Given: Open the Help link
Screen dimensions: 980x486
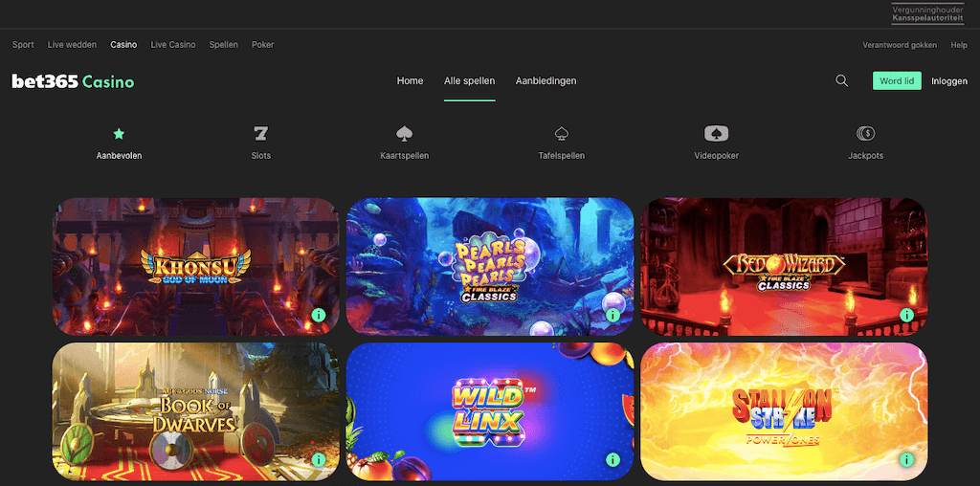Looking at the screenshot, I should click(x=959, y=45).
